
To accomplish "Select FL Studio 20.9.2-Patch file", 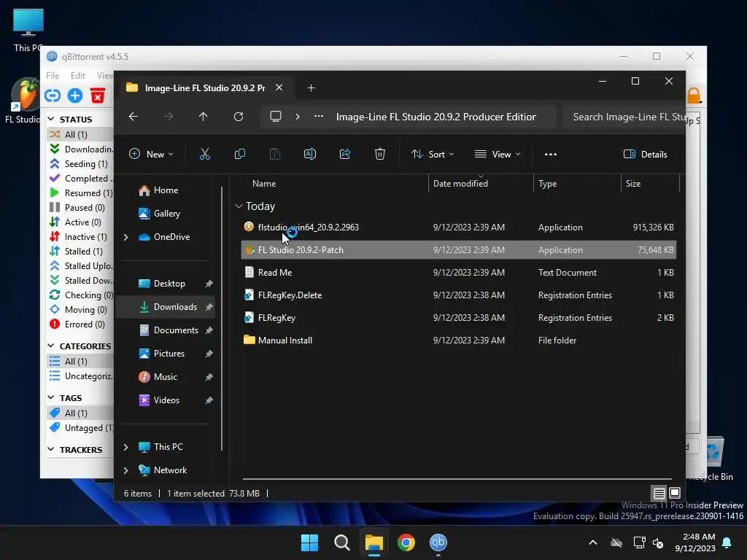I will (458, 250).
